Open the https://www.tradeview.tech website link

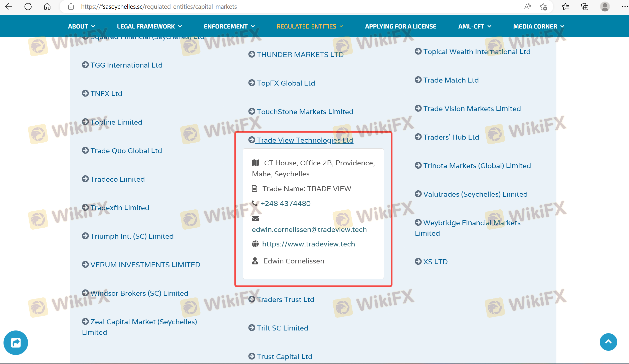pyautogui.click(x=308, y=244)
